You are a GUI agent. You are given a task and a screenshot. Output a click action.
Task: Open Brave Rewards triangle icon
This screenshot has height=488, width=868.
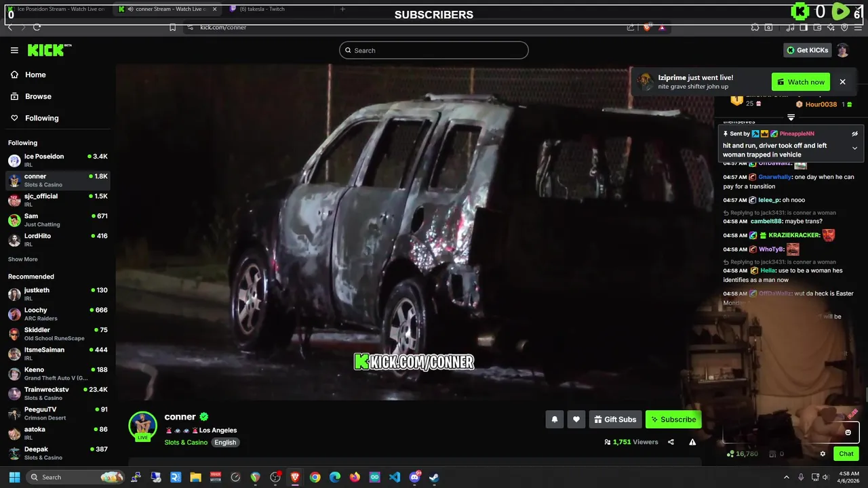pyautogui.click(x=662, y=27)
